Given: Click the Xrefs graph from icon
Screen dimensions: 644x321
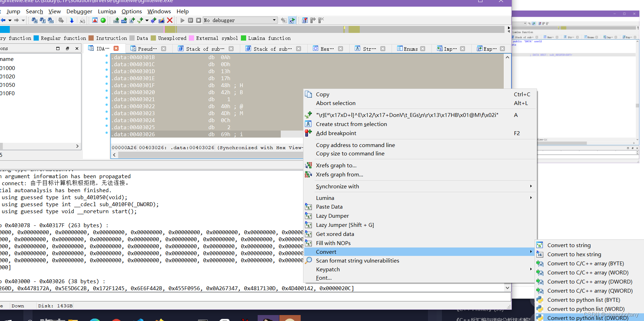Looking at the screenshot, I should coord(308,174).
